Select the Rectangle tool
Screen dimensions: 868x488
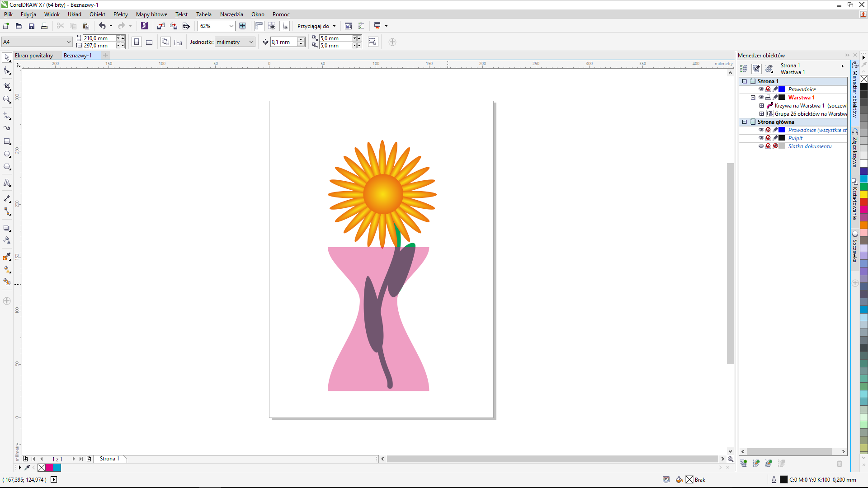[7, 141]
